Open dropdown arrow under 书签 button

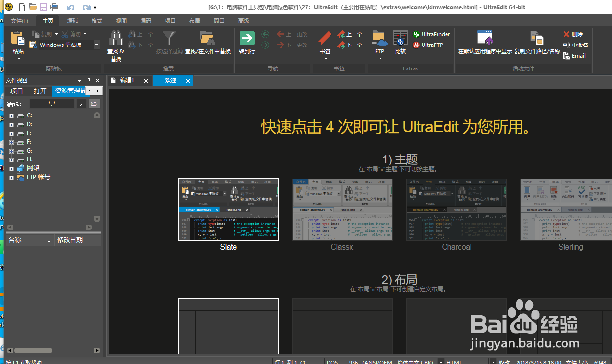coord(325,59)
